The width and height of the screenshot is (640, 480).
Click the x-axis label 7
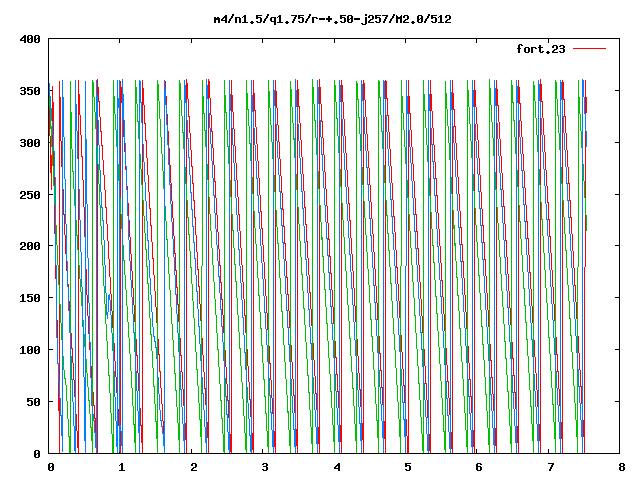click(x=551, y=467)
